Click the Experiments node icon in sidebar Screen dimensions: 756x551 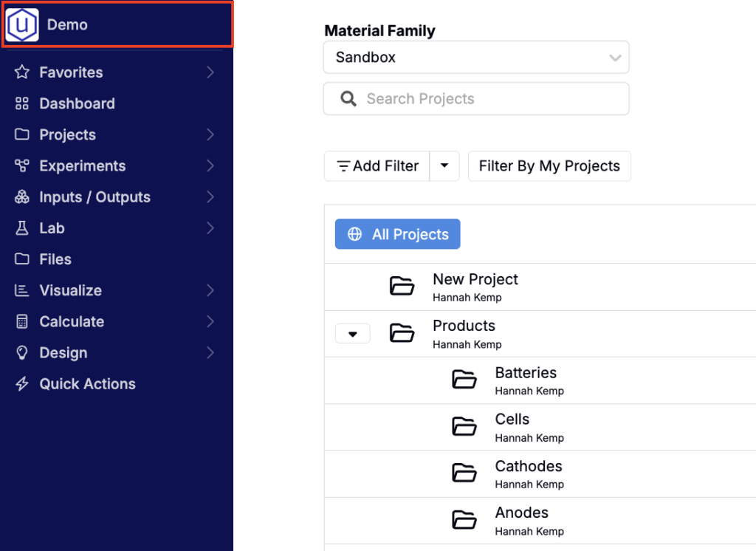click(22, 166)
